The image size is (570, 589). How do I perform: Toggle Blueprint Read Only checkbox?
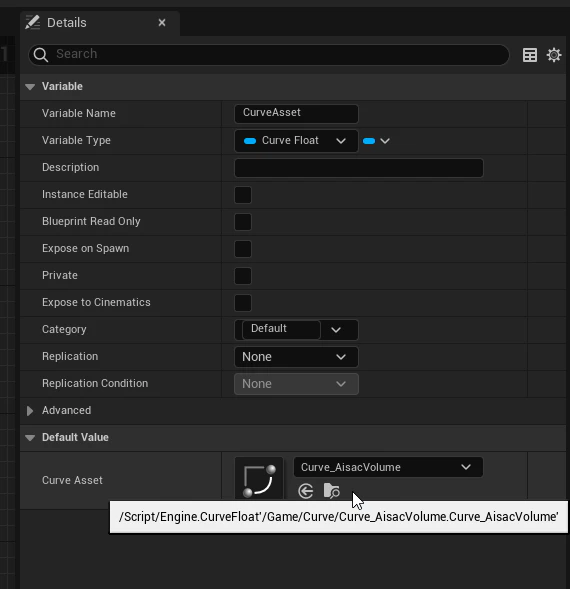243,222
